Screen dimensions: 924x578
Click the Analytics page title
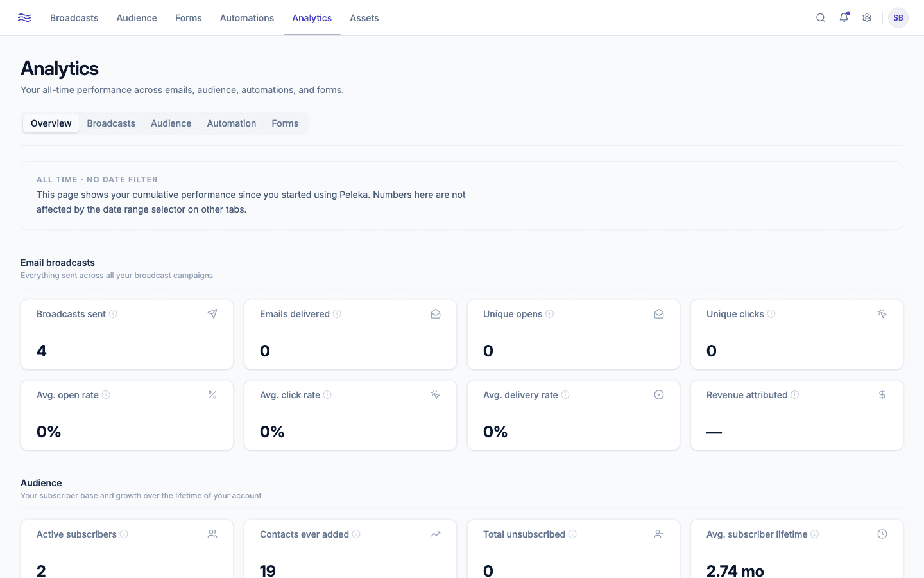[60, 69]
